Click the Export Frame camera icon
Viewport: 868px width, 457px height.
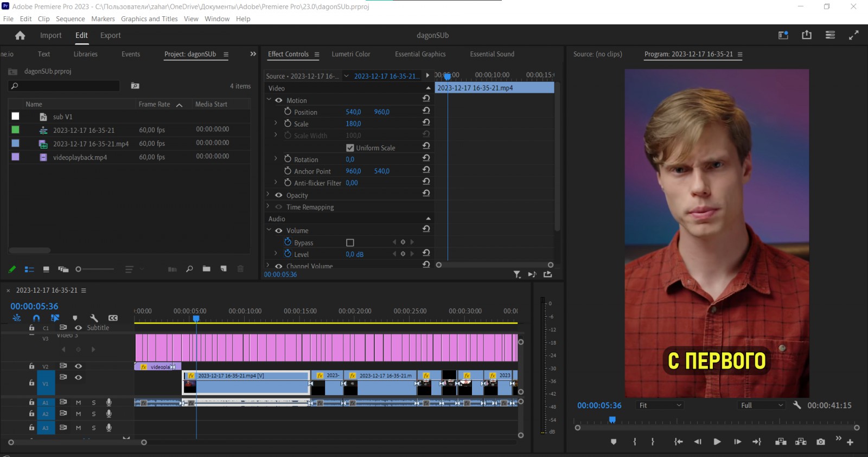tap(821, 442)
